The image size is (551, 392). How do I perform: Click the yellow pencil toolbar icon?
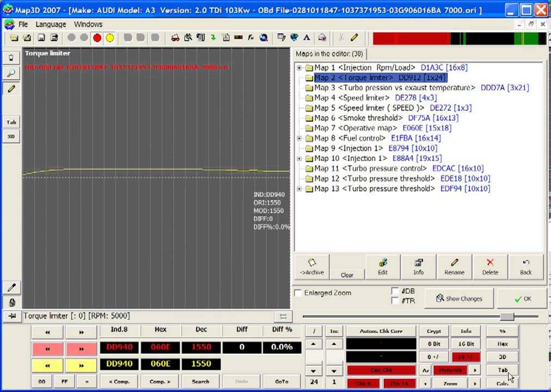tap(354, 38)
